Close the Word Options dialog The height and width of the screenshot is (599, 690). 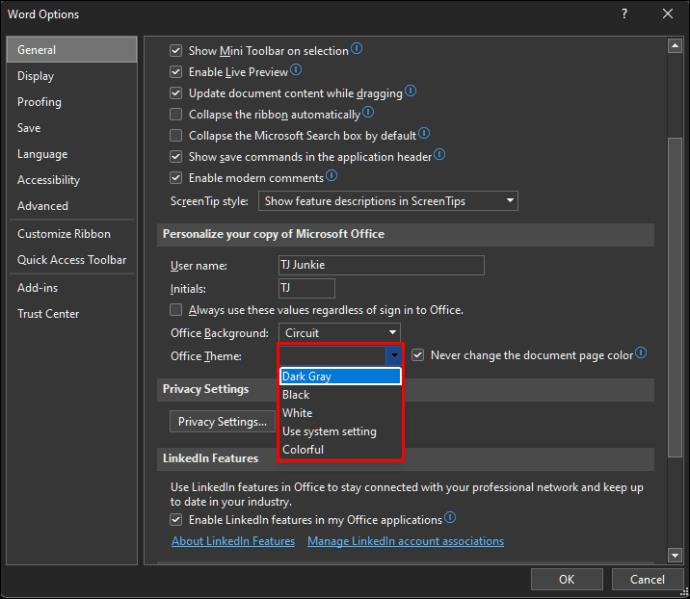point(668,14)
